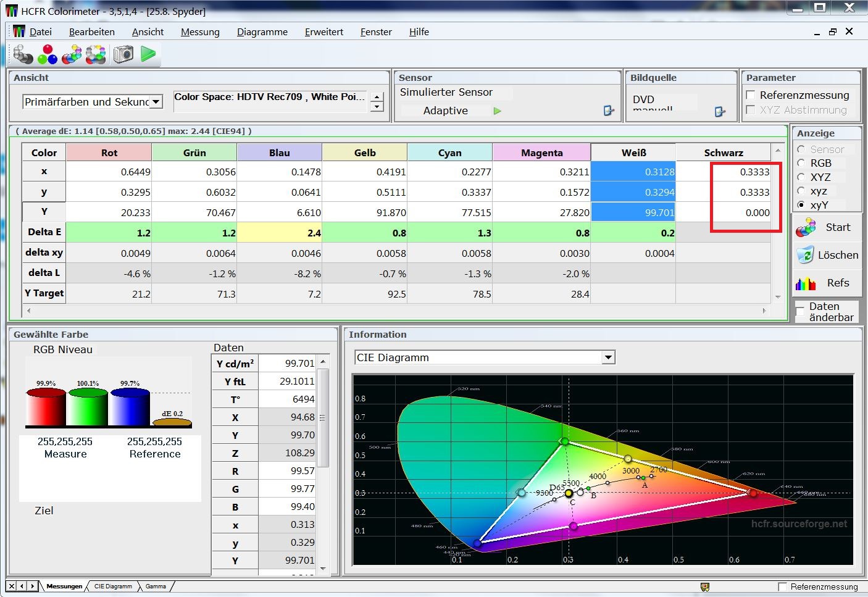
Task: Open the Messung menu
Action: [x=200, y=32]
